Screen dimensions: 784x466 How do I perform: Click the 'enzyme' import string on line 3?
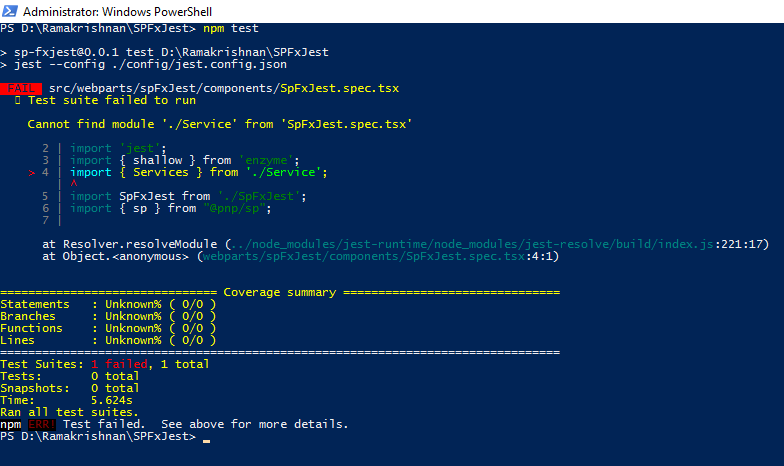[266, 160]
